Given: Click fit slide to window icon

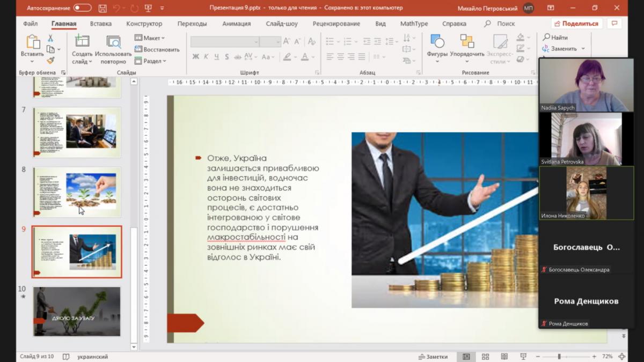Looking at the screenshot, I should [x=622, y=357].
